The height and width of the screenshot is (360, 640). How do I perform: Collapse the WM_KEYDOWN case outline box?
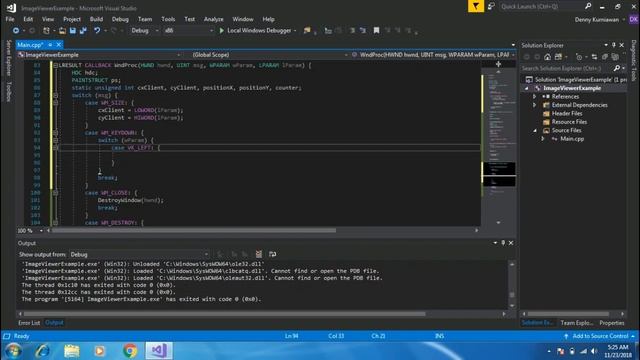[56, 133]
